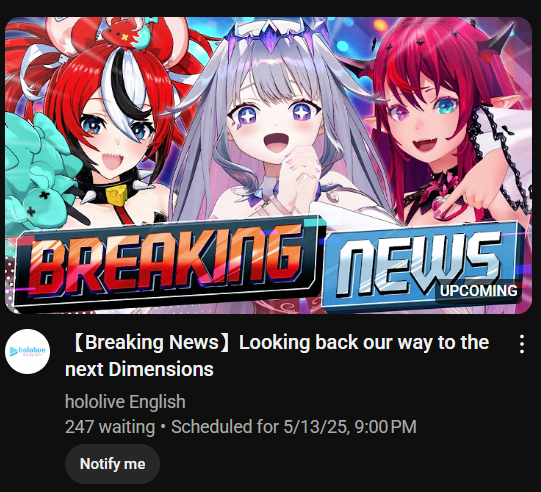
Task: Click the cheese charm on the spiked collar
Action: point(116,196)
